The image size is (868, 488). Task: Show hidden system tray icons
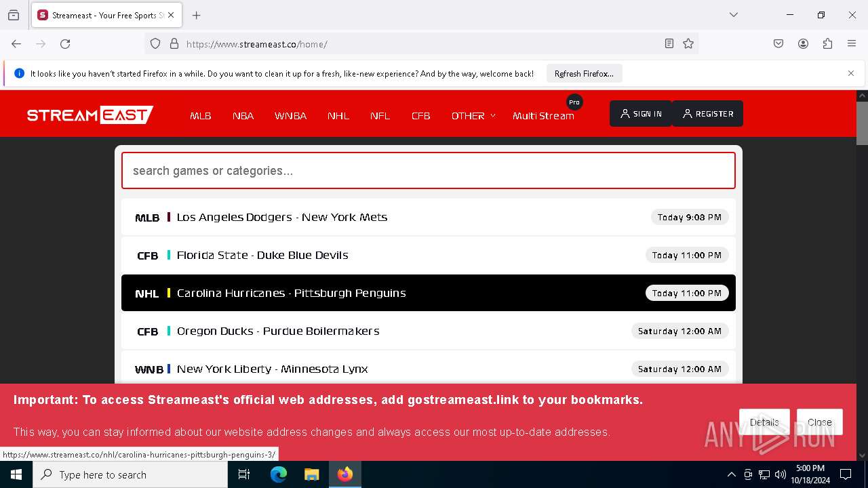(731, 474)
